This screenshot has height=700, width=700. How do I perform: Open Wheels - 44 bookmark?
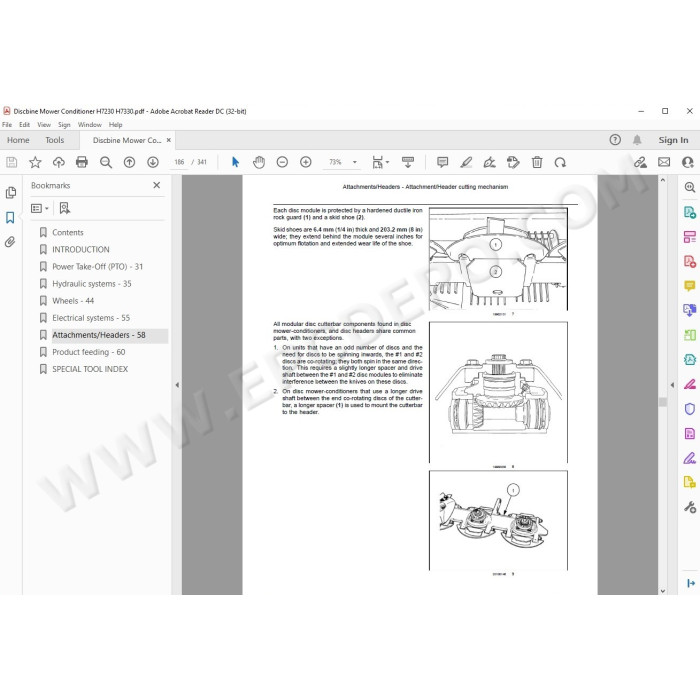tap(73, 300)
